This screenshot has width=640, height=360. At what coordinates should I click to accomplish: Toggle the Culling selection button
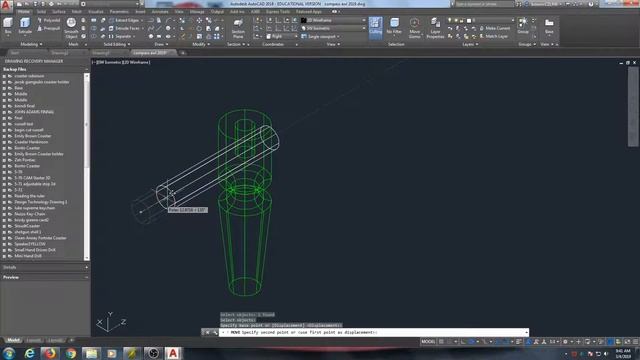376,27
